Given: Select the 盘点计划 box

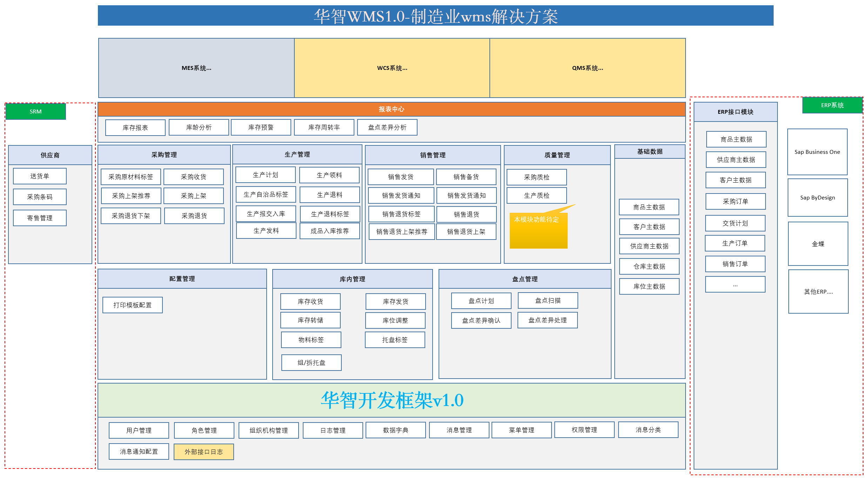Looking at the screenshot, I should 481,301.
